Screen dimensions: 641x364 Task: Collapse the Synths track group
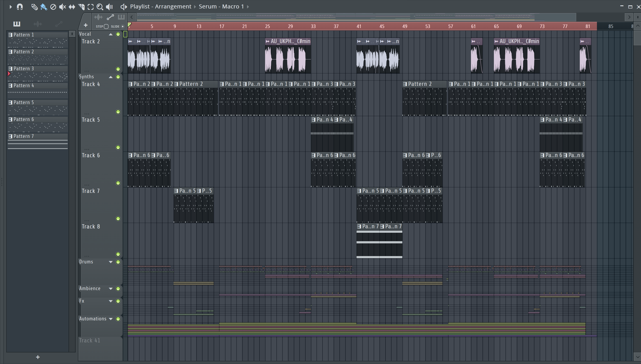[110, 77]
